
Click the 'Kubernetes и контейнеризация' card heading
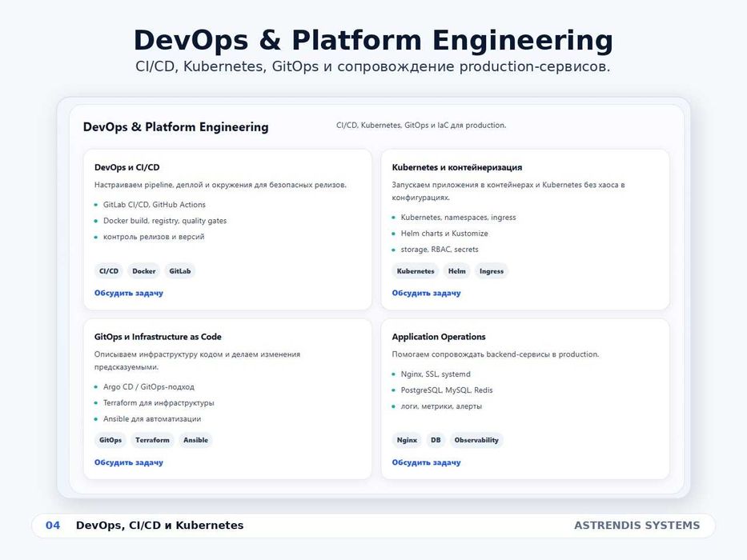tap(457, 167)
